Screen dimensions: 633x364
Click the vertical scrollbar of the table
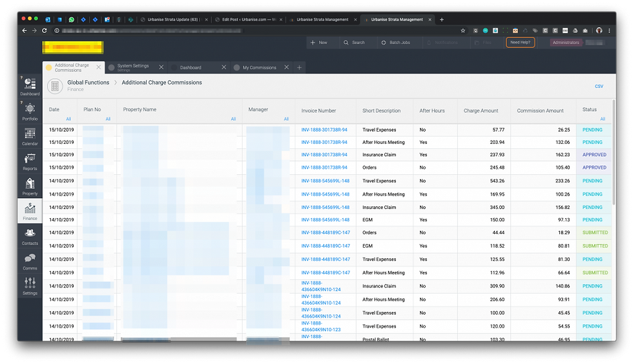point(614,152)
